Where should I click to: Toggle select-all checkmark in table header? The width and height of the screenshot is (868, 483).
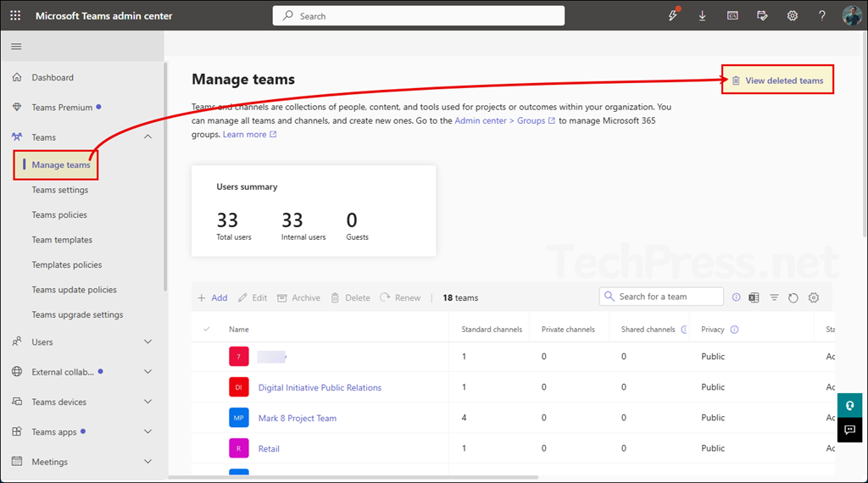pyautogui.click(x=207, y=329)
